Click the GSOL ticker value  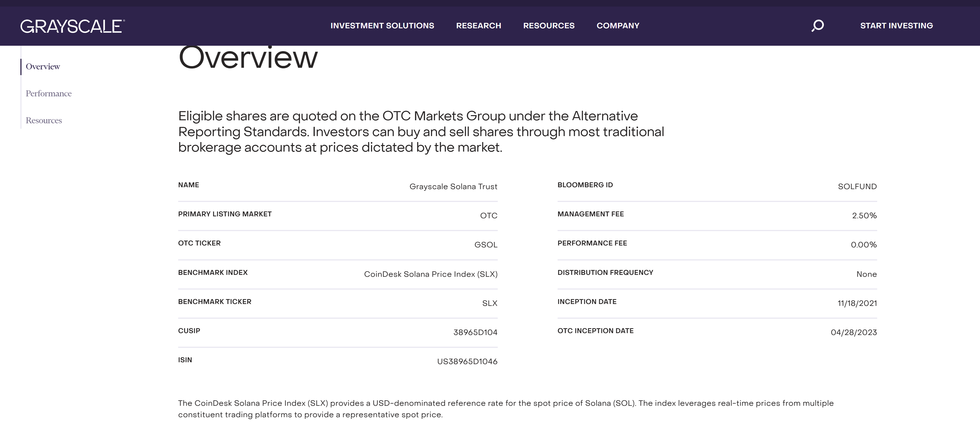pos(486,245)
